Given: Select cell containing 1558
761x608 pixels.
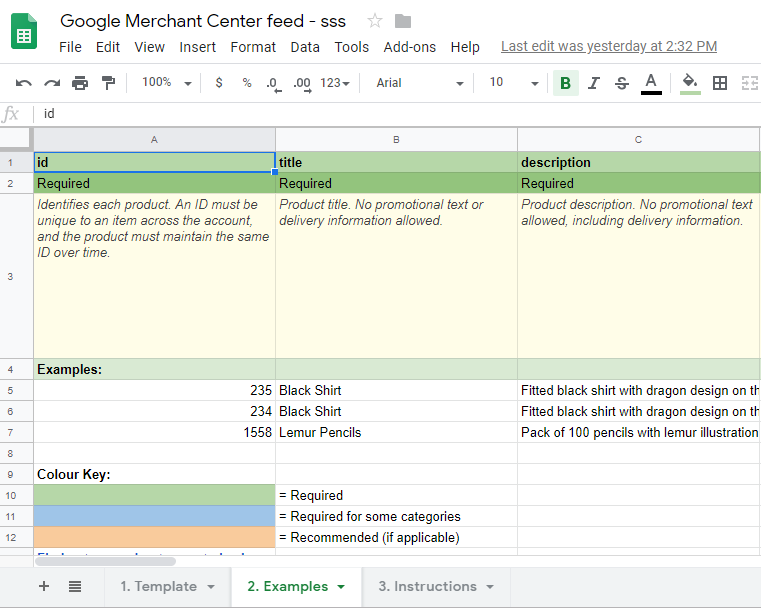Looking at the screenshot, I should click(x=154, y=432).
